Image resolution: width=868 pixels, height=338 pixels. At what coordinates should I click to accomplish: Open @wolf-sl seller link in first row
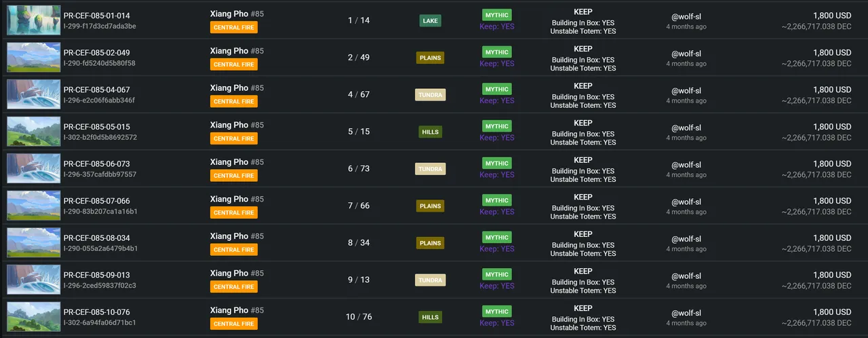(686, 17)
